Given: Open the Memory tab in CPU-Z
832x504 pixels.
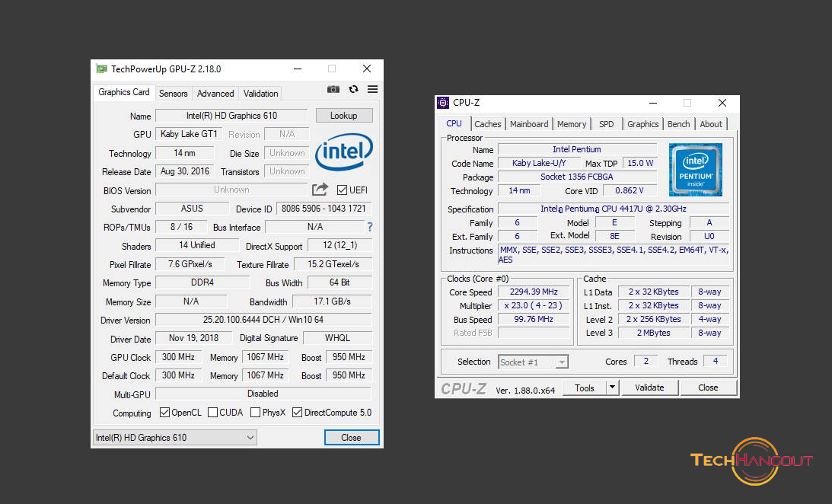Looking at the screenshot, I should click(572, 124).
